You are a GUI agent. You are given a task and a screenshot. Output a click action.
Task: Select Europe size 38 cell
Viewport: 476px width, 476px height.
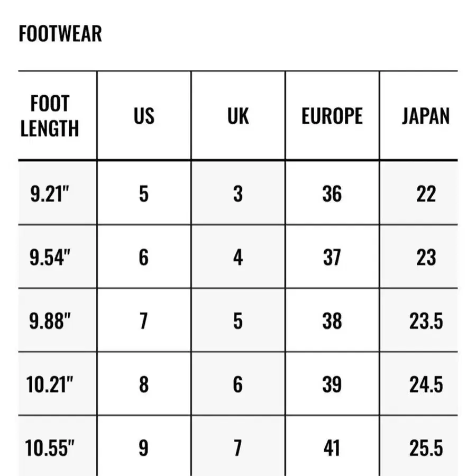332,321
